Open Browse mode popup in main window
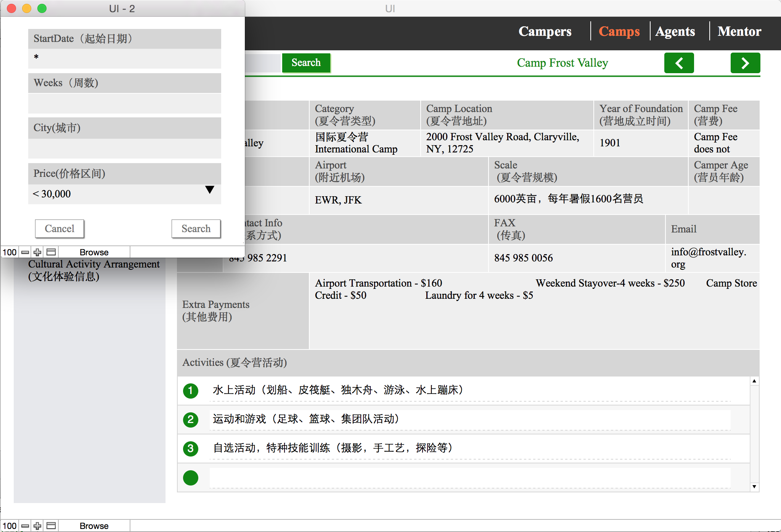Viewport: 781px width, 532px height. (x=94, y=526)
